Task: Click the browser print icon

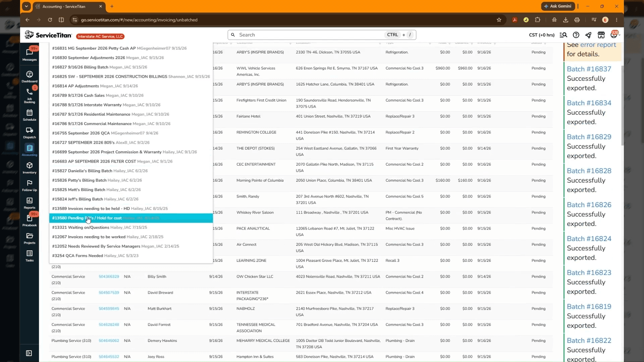Action: pos(577,20)
